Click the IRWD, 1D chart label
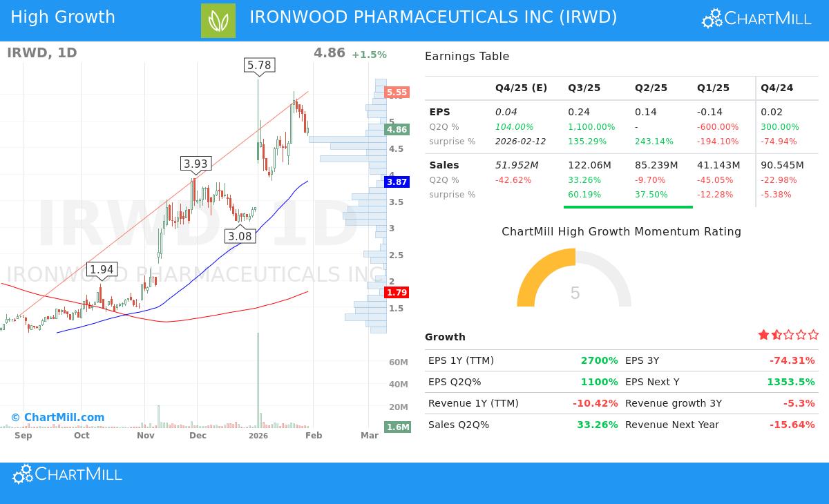This screenshot has width=829, height=504. click(x=41, y=52)
